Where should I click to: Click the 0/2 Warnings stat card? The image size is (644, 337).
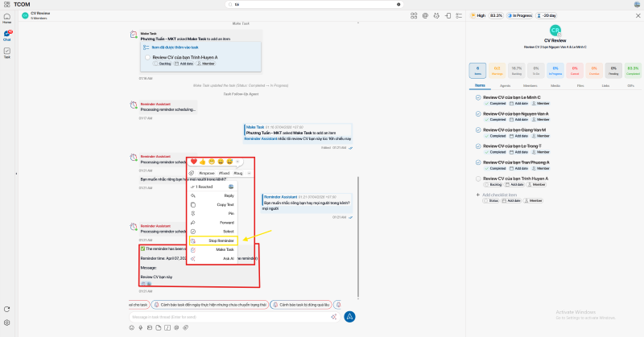coord(497,70)
